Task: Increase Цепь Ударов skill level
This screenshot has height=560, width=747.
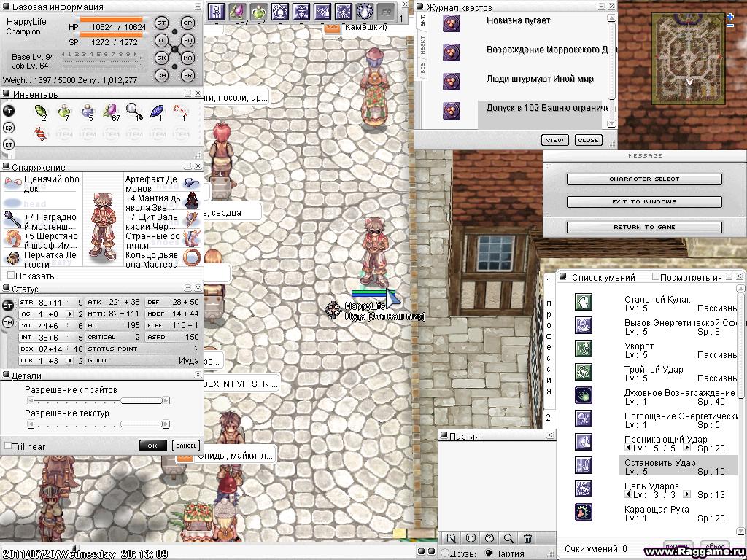Action: point(686,494)
